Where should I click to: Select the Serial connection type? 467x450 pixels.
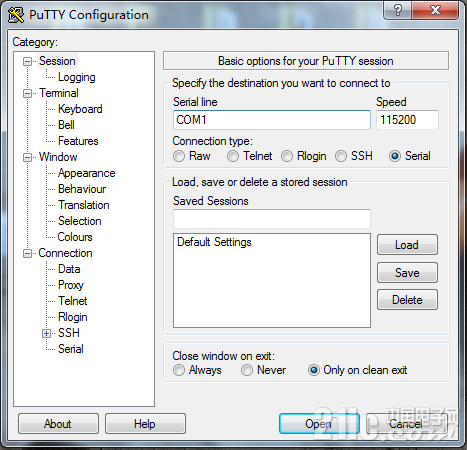pos(395,156)
